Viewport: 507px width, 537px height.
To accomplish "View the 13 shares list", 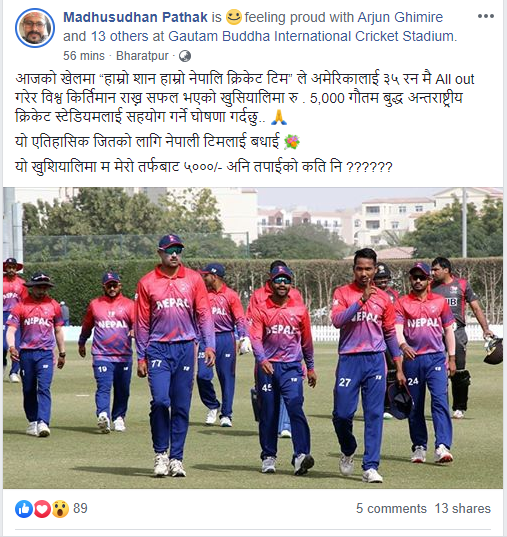I will (x=462, y=509).
